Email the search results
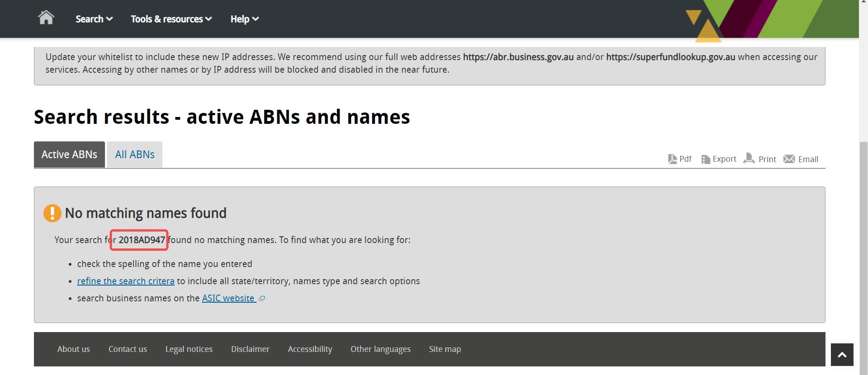Screen dimensions: 868x375 click(x=801, y=159)
